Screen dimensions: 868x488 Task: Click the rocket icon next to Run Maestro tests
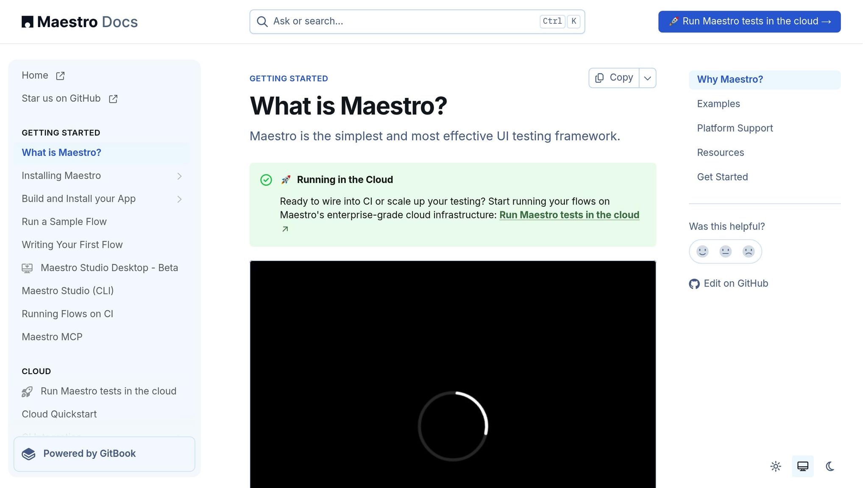point(27,391)
